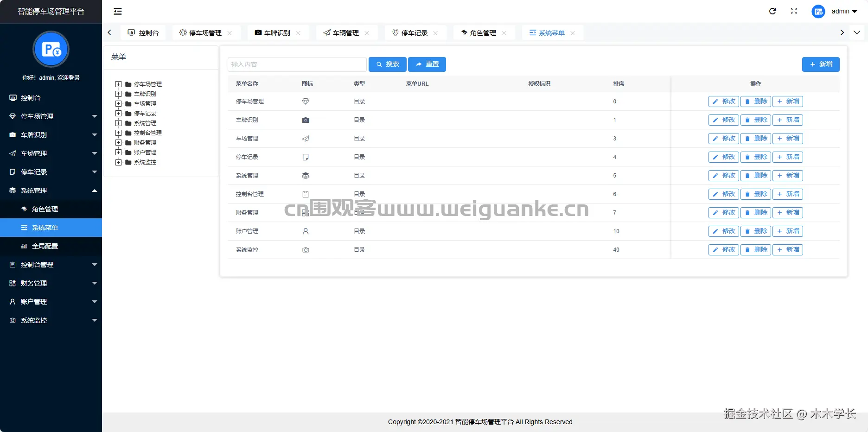Click the parking platform logo in sidebar

(x=51, y=49)
